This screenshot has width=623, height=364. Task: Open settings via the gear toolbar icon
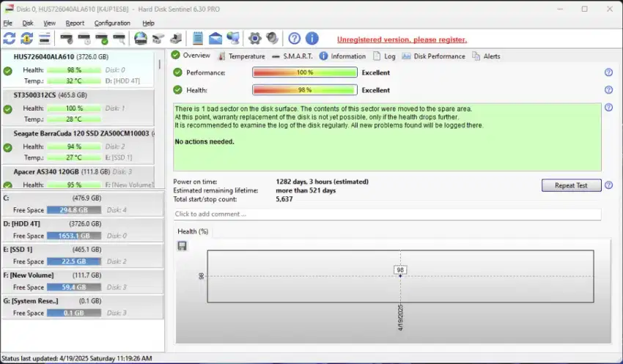[x=254, y=39]
